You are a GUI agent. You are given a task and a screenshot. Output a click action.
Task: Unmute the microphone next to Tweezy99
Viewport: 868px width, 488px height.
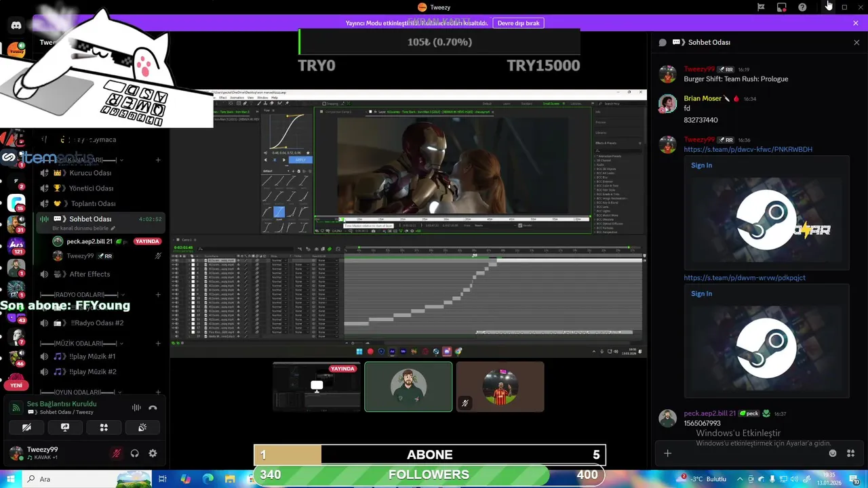click(117, 453)
